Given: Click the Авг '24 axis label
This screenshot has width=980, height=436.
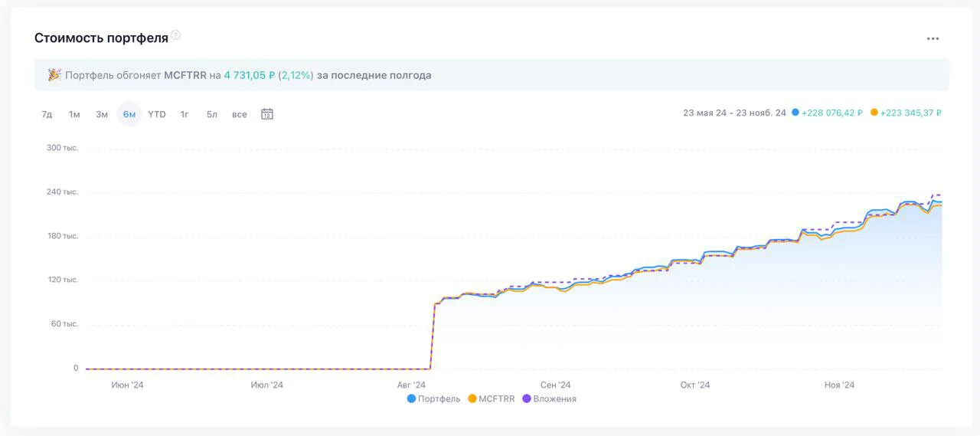Looking at the screenshot, I should click(411, 385).
